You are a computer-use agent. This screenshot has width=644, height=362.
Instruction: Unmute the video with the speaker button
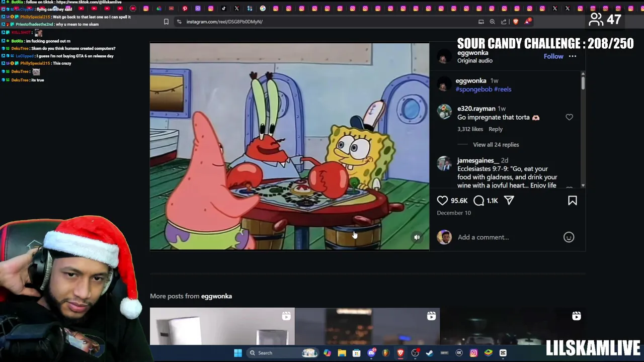coord(417,237)
